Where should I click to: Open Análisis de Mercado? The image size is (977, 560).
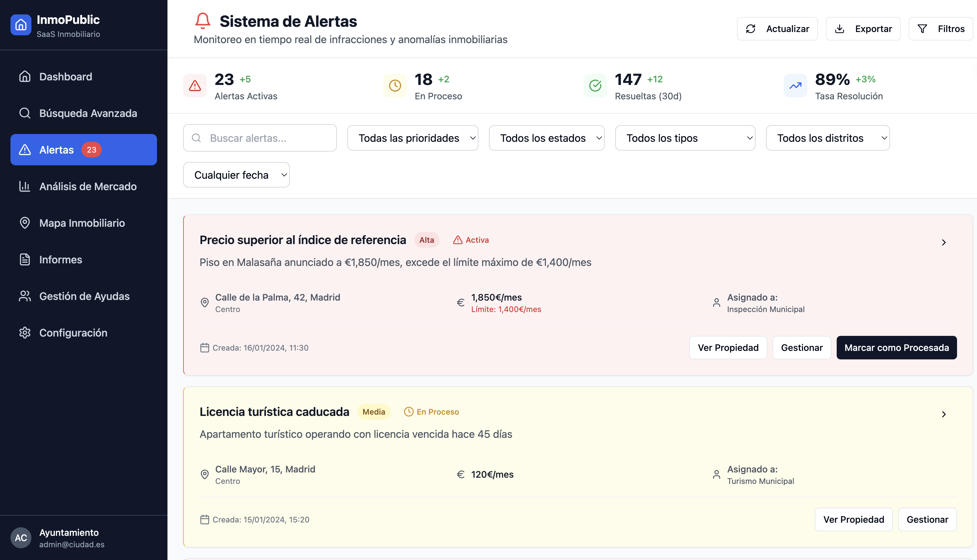click(x=87, y=187)
